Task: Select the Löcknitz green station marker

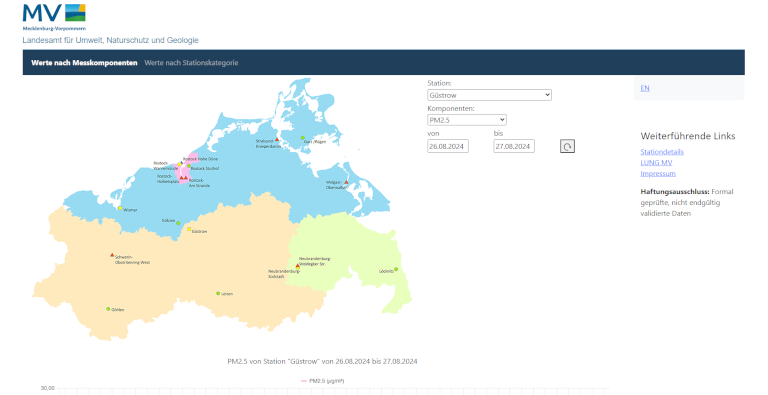Action: coord(396,269)
